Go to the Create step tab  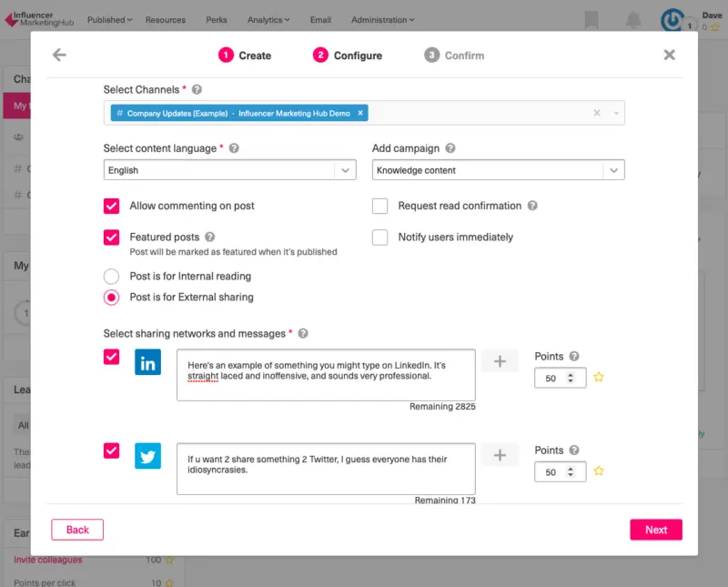pyautogui.click(x=245, y=56)
